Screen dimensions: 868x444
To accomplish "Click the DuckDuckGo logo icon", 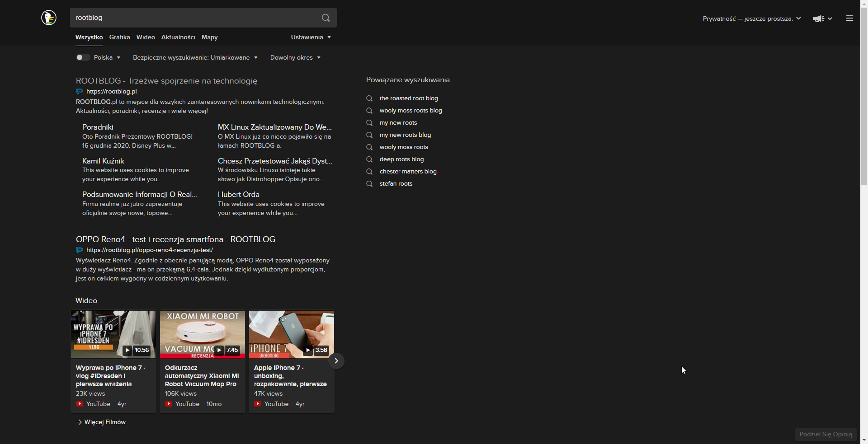I will click(49, 18).
